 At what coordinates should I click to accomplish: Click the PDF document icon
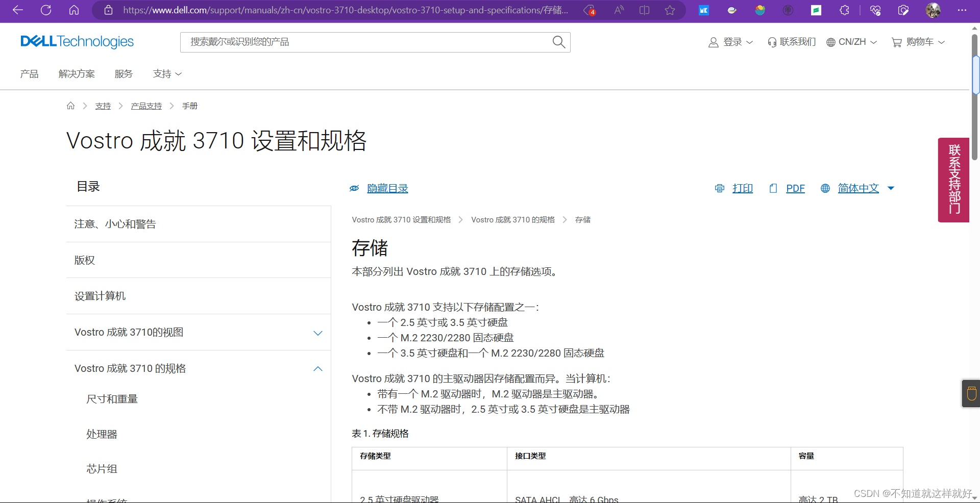click(x=773, y=188)
